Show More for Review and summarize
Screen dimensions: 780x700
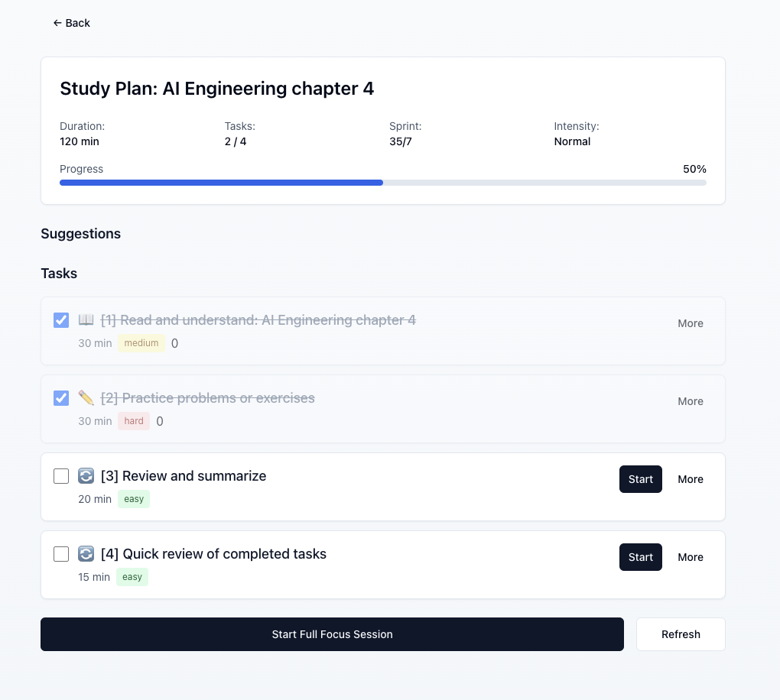[x=690, y=479]
